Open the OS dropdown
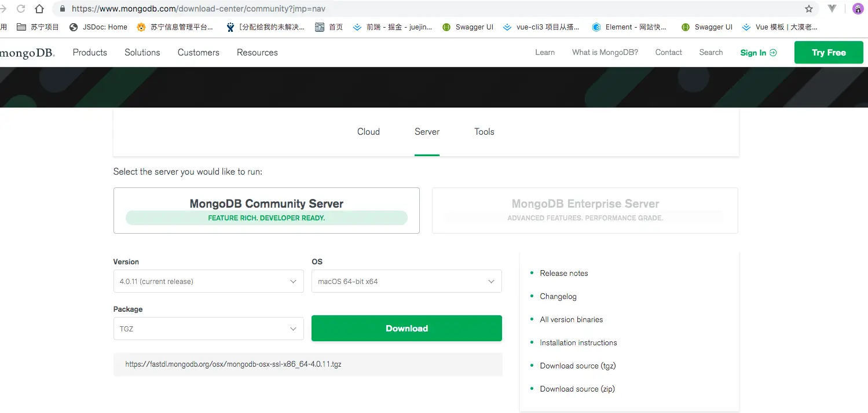Viewport: 868px width, 413px height. [x=406, y=281]
